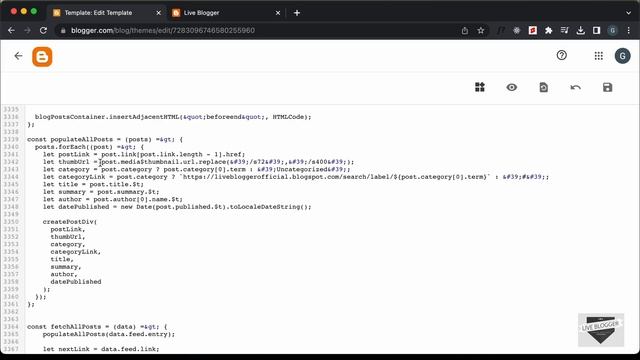Viewport: 640px width, 360px height.
Task: Click the datePublished argument line 3358
Action: [76, 282]
